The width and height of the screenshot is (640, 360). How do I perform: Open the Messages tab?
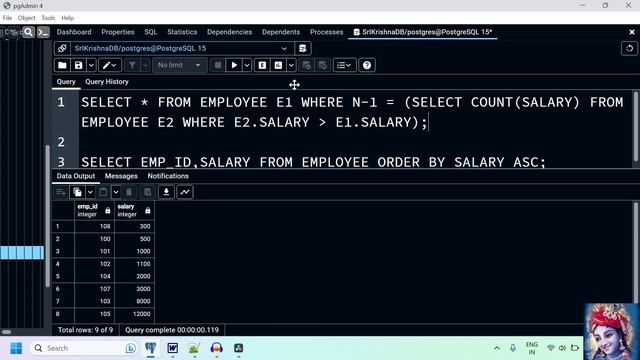[x=121, y=176]
